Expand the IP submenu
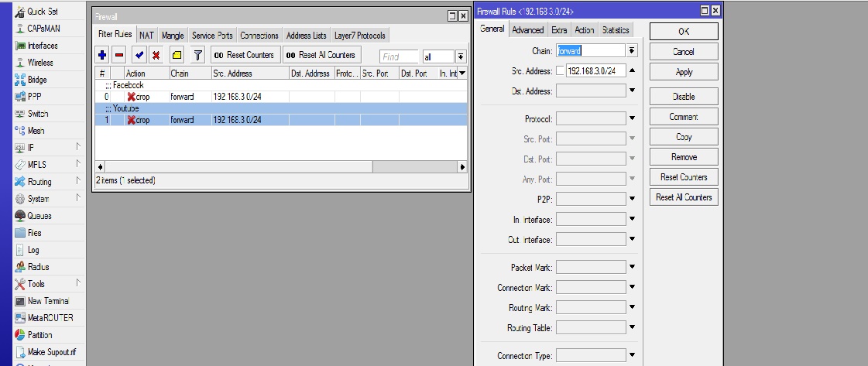 coord(78,147)
